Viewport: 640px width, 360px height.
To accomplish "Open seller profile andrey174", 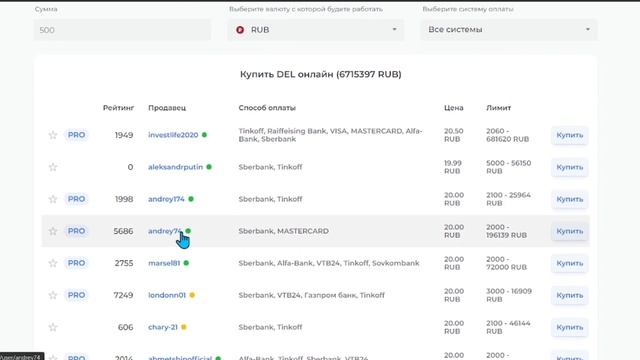I will 166,199.
